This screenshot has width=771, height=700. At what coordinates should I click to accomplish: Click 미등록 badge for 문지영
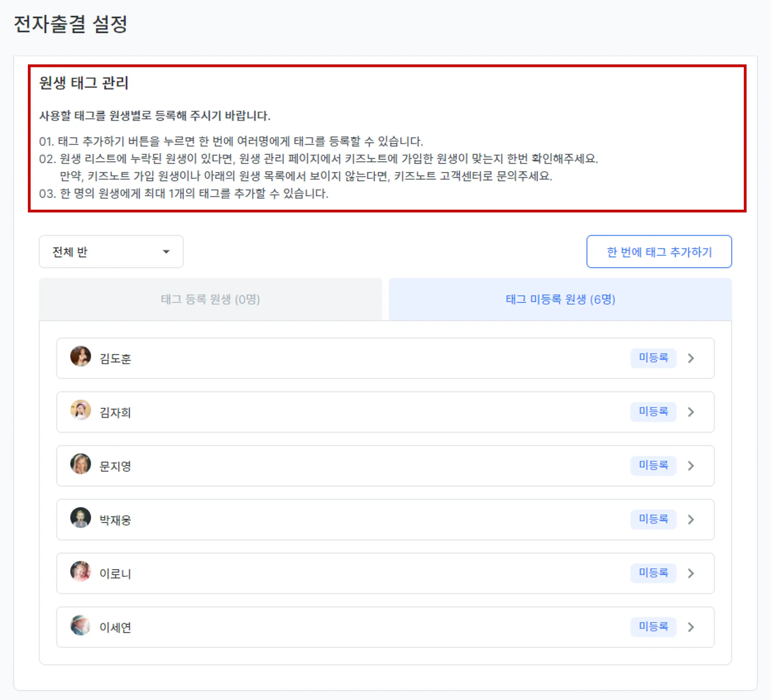pos(653,465)
